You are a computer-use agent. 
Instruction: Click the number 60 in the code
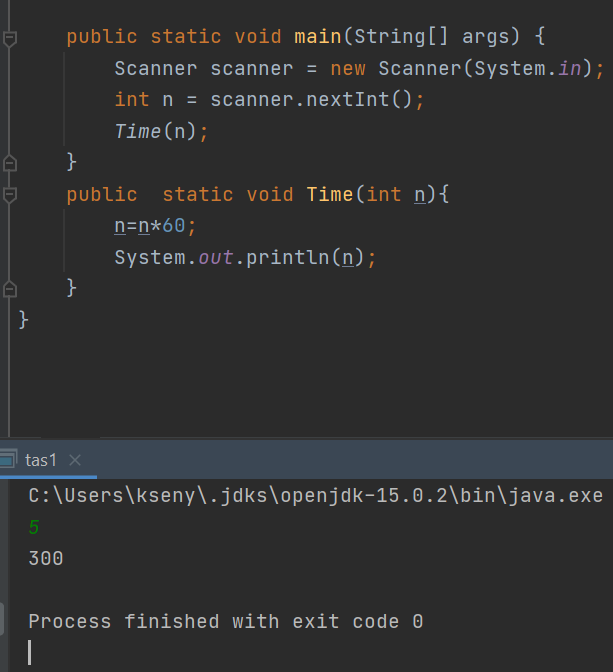tap(174, 225)
